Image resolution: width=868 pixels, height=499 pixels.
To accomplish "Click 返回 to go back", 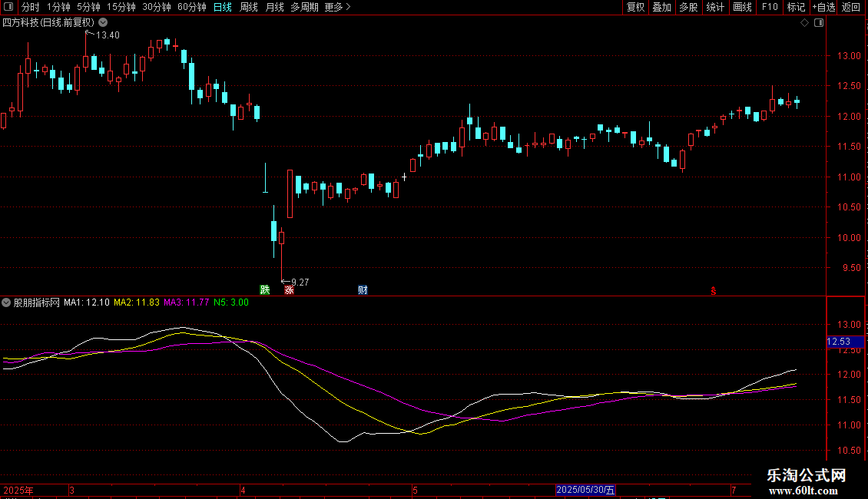I will (x=851, y=7).
